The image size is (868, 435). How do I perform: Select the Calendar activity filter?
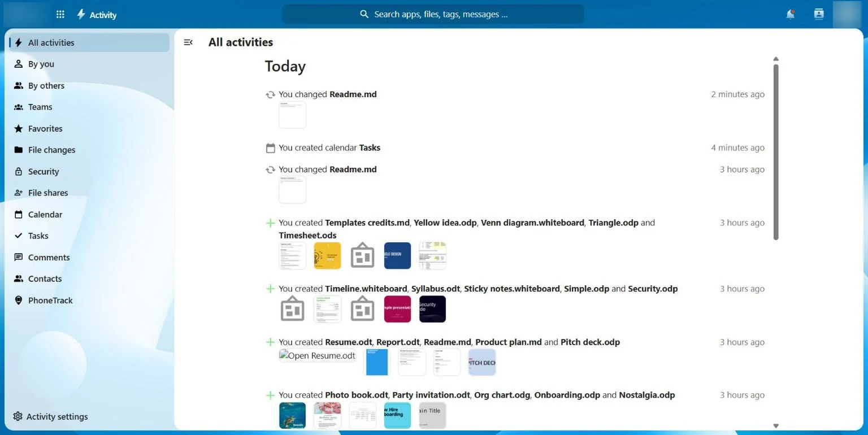[89, 214]
